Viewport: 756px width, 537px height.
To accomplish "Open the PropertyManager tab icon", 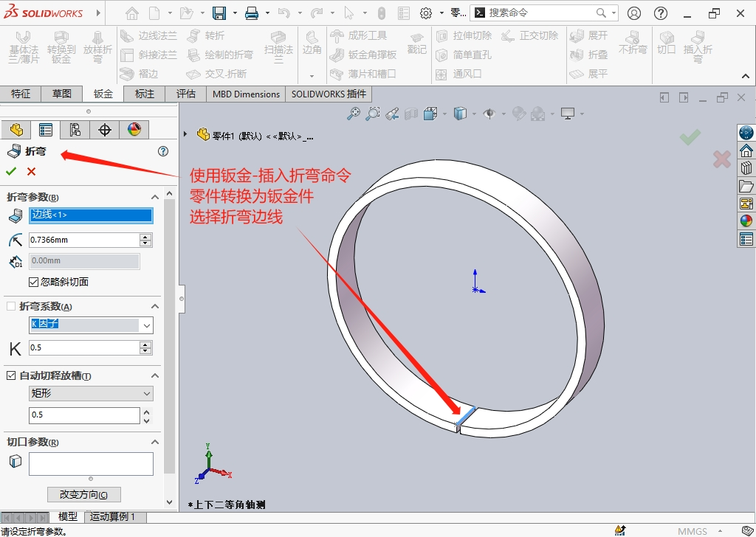I will (46, 130).
